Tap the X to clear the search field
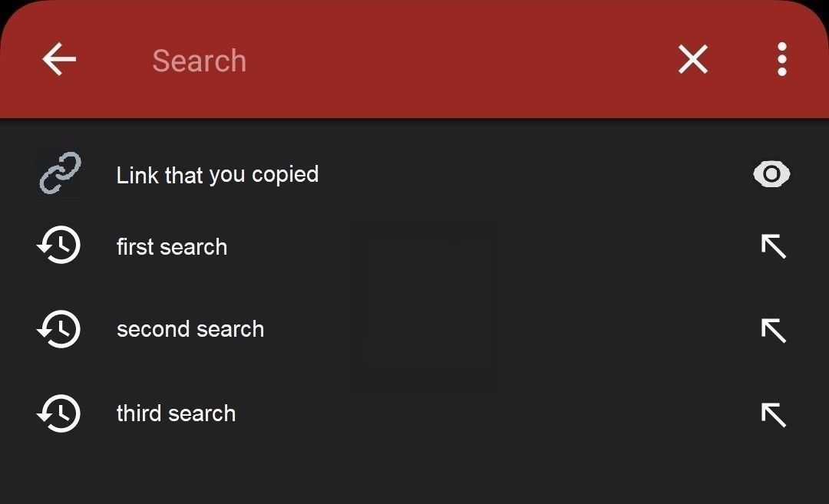Screen dimensions: 829x504 [x=692, y=59]
